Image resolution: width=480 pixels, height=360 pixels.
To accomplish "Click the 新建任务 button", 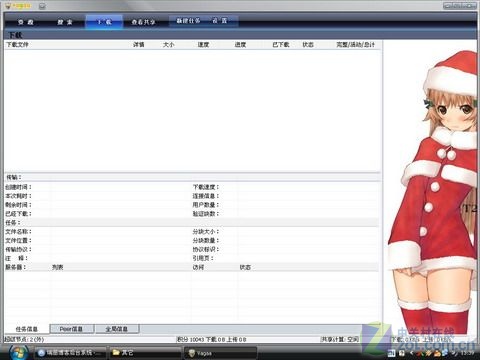I will coord(188,21).
